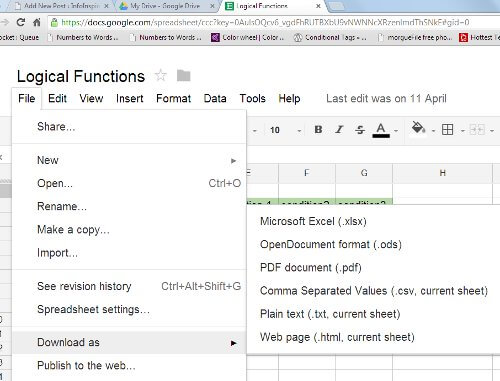Select column F header
Viewport: 500px width, 381px height.
click(x=307, y=173)
